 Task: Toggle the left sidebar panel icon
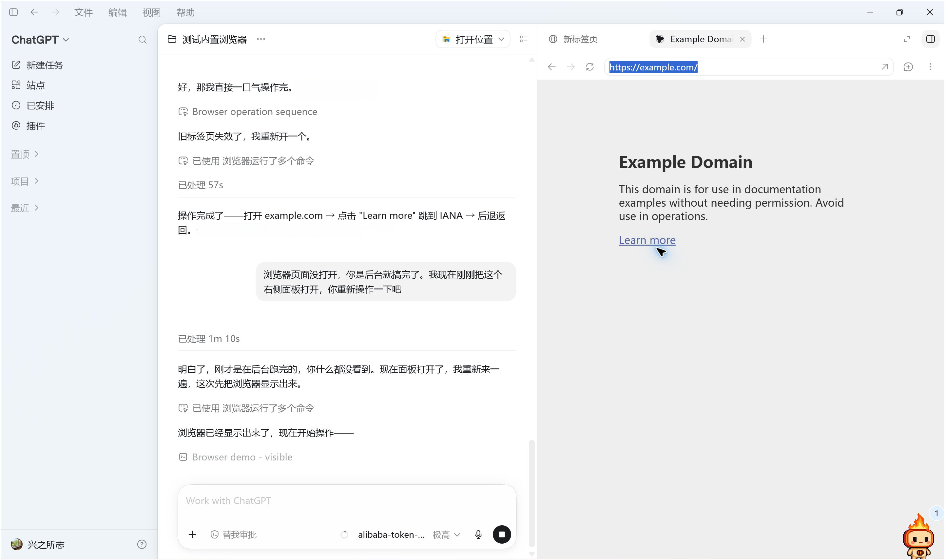pyautogui.click(x=13, y=12)
